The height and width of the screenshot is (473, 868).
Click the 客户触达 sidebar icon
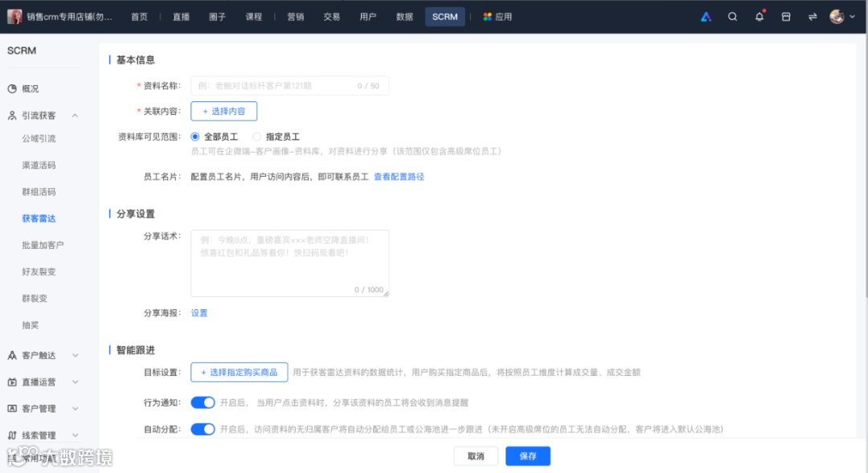coord(12,355)
